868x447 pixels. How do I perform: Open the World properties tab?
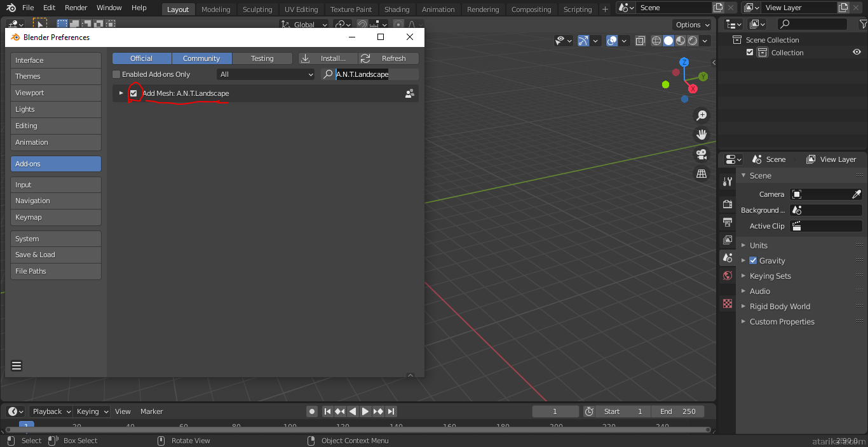coord(728,276)
